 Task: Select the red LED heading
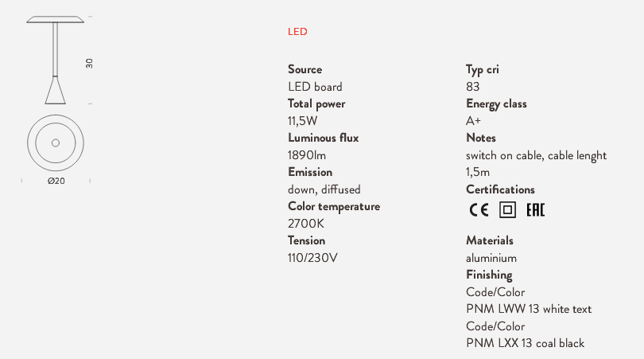click(x=297, y=32)
